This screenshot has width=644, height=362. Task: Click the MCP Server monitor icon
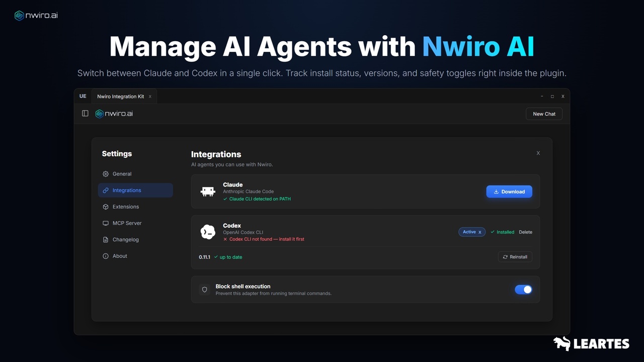106,223
